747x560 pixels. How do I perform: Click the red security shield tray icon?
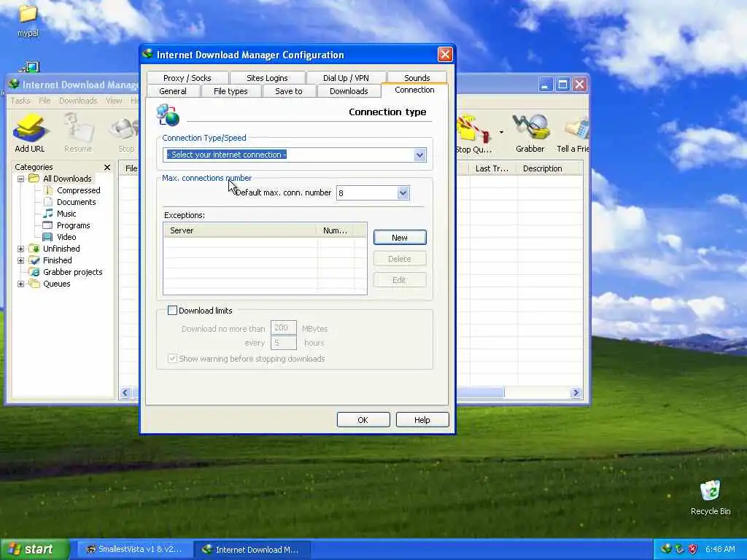[x=693, y=549]
